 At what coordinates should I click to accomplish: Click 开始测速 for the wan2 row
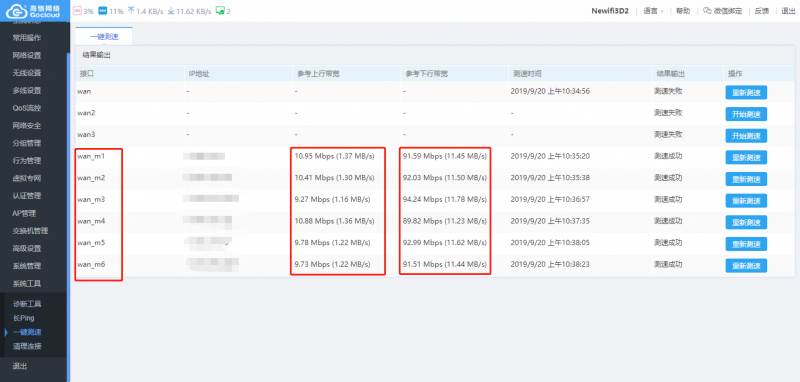(746, 114)
